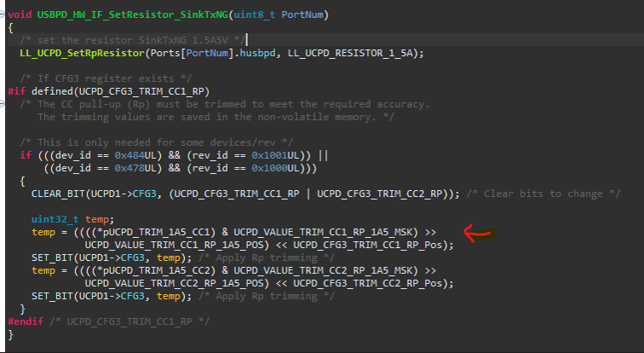Click 'This is only needed for some devices/rev' comment
The height and width of the screenshot is (353, 644).
click(156, 142)
